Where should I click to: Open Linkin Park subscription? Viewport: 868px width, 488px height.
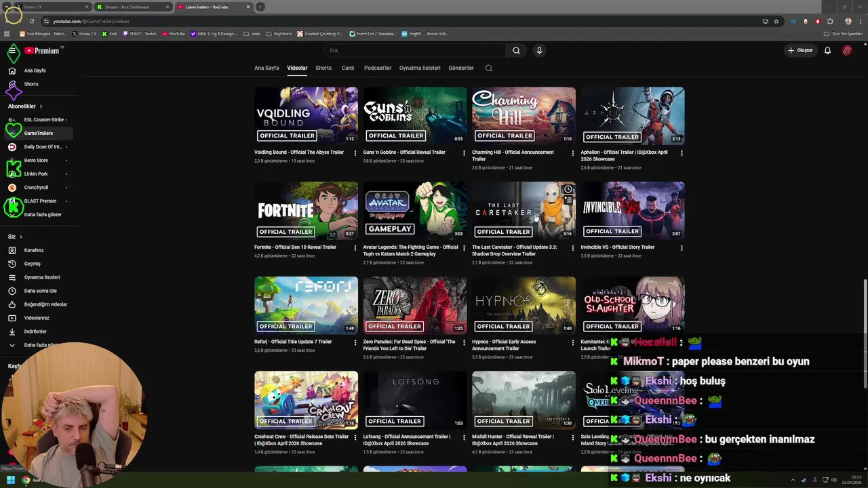(37, 174)
